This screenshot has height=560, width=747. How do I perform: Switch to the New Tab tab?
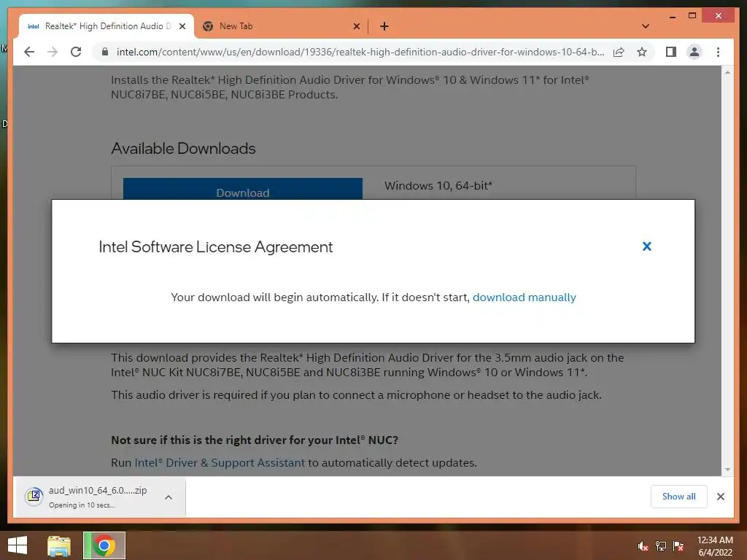[280, 26]
